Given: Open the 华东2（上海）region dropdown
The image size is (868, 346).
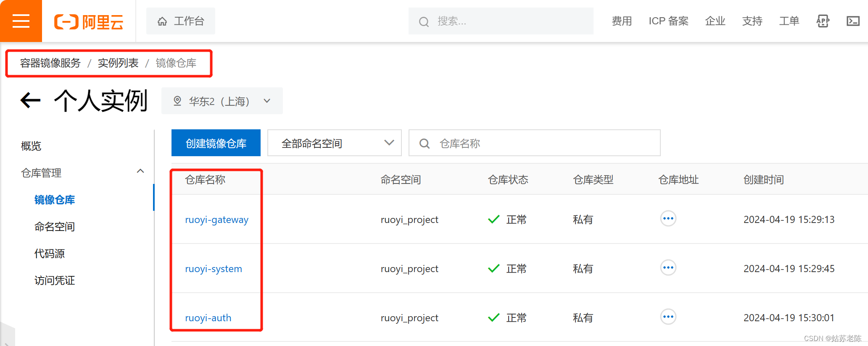Looking at the screenshot, I should click(x=222, y=101).
